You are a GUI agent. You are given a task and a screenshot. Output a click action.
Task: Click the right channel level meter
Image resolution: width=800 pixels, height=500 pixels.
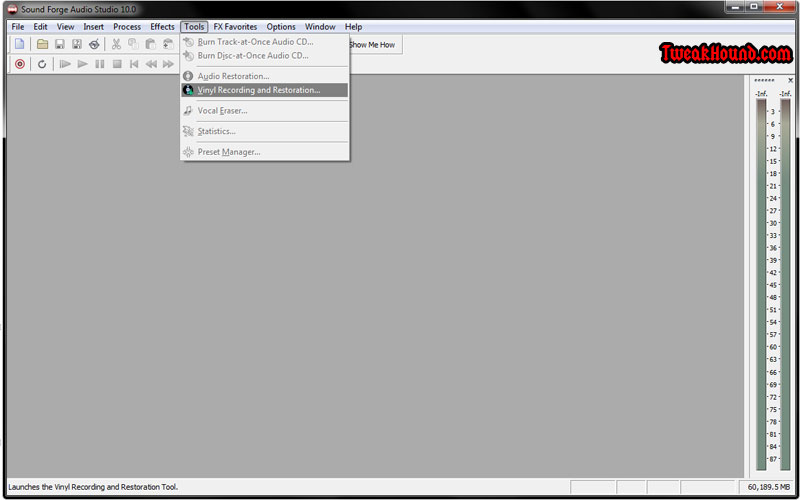pos(786,284)
